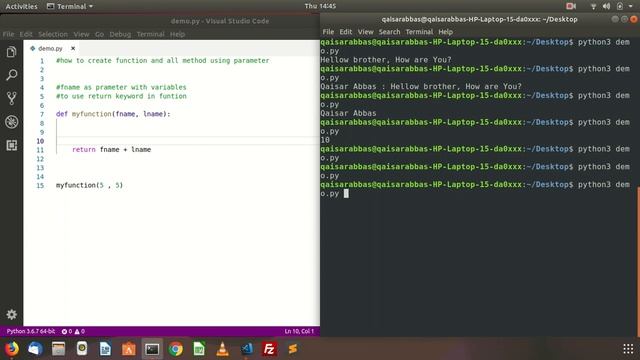The height and width of the screenshot is (360, 640).
Task: Open LibreOffice Calc from the dock
Action: point(199,349)
